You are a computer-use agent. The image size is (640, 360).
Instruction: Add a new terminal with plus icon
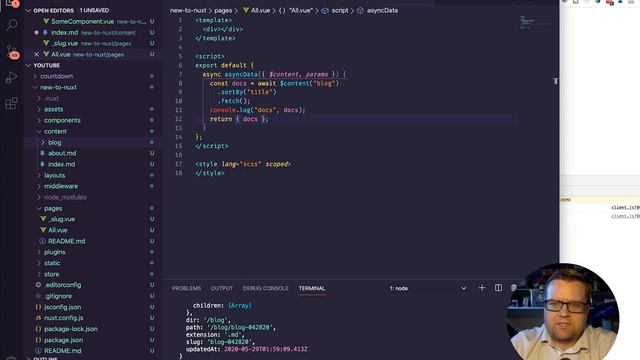click(x=482, y=288)
